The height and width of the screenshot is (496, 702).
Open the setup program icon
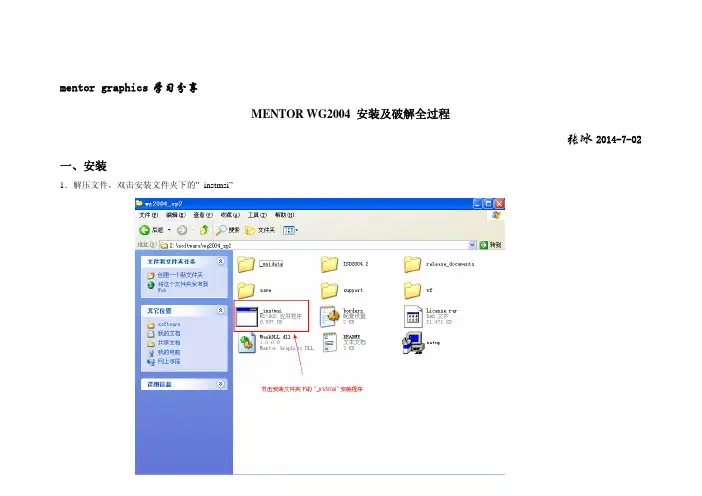[x=412, y=344]
